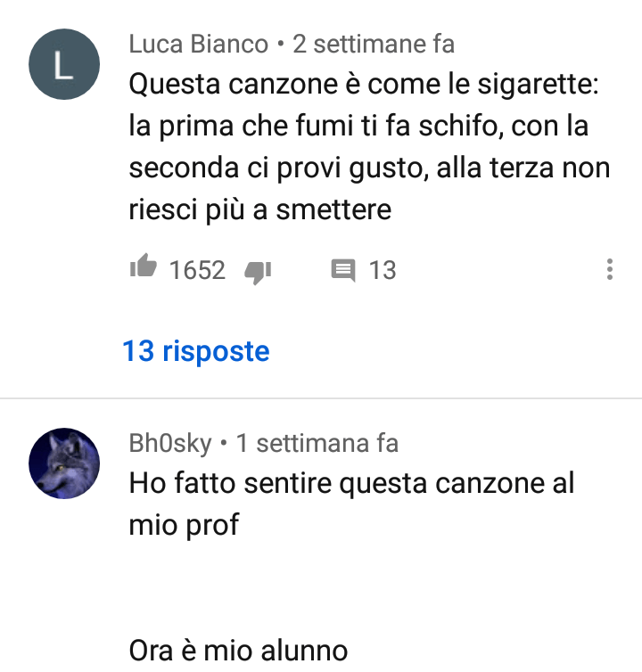
Task: Open Bh0sky's wolf profile picture
Action: [64, 463]
